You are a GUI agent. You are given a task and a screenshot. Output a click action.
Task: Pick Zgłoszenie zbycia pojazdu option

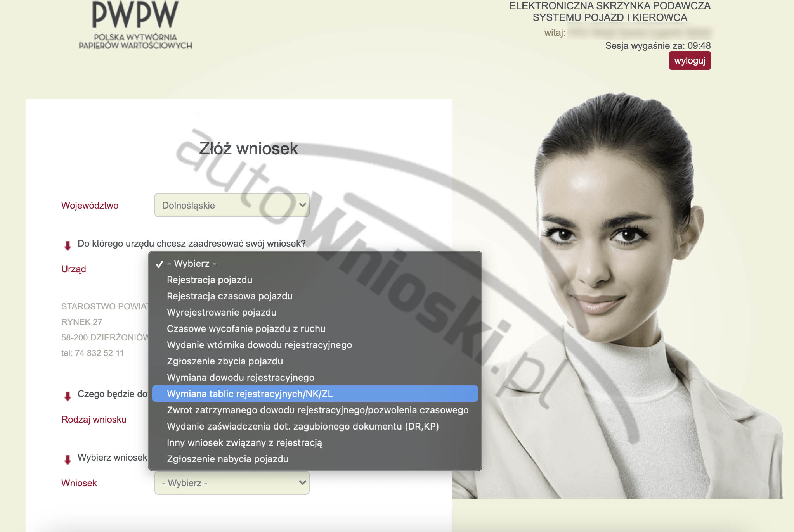tap(225, 361)
